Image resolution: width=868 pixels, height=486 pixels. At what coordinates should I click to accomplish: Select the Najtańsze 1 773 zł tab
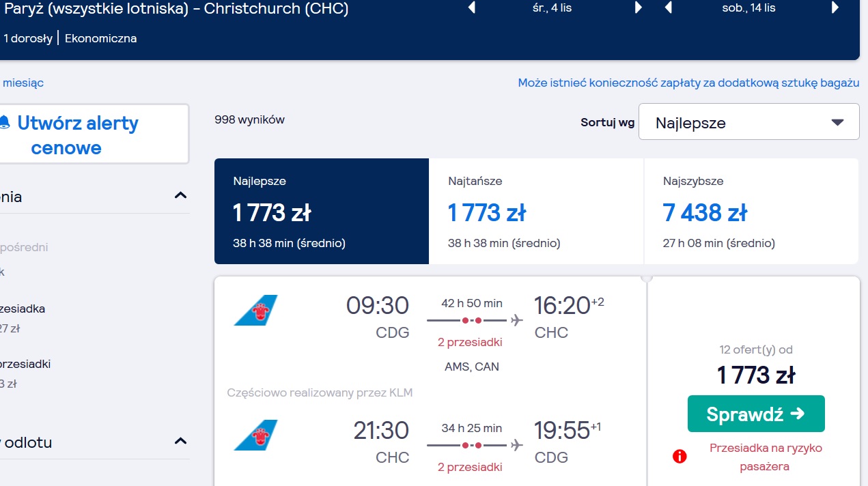(536, 212)
